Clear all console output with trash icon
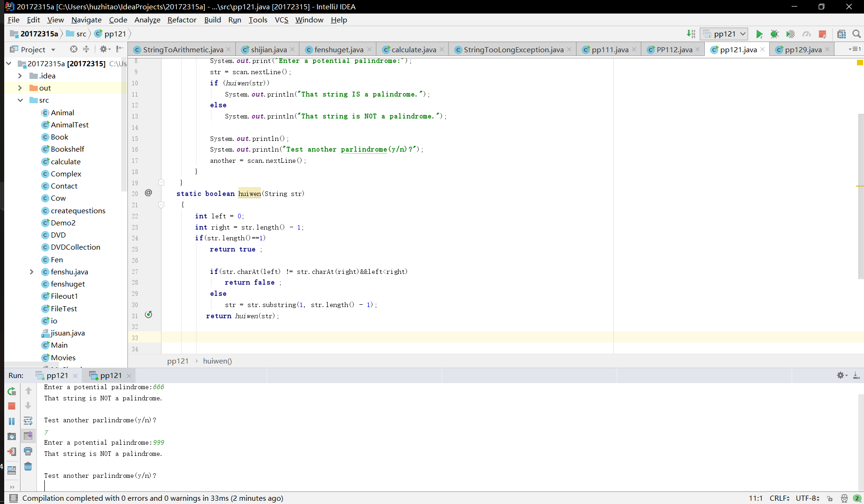 coord(28,467)
